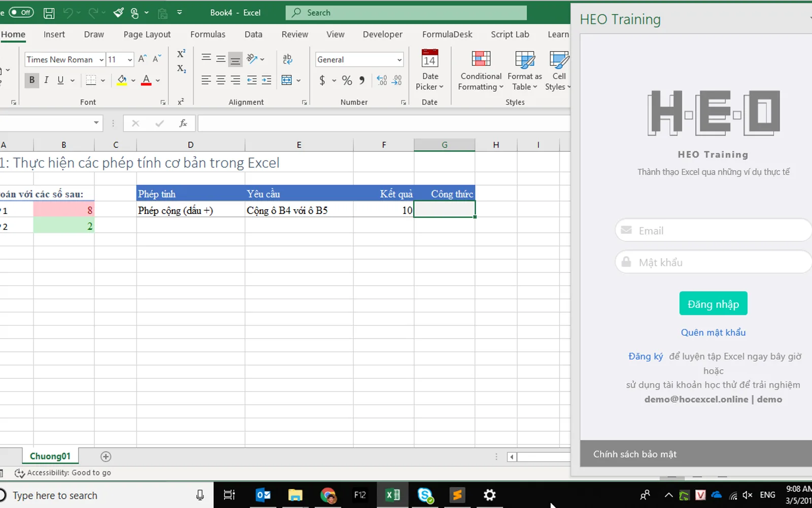Image resolution: width=812 pixels, height=508 pixels.
Task: Toggle center horizontal alignment
Action: point(221,80)
